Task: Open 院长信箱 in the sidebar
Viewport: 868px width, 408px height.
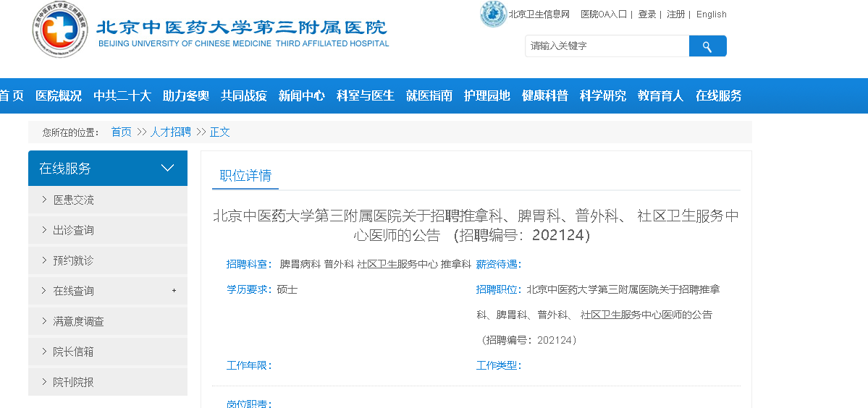Action: [x=108, y=352]
